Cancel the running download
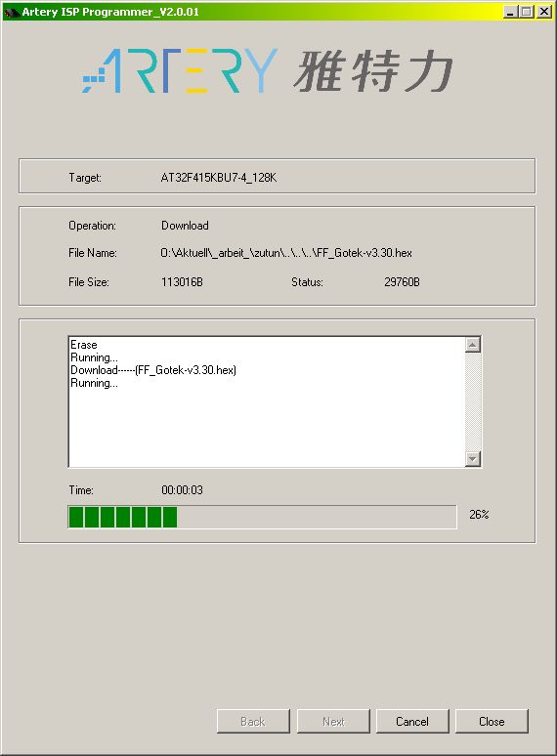Image resolution: width=557 pixels, height=756 pixels. pyautogui.click(x=412, y=721)
